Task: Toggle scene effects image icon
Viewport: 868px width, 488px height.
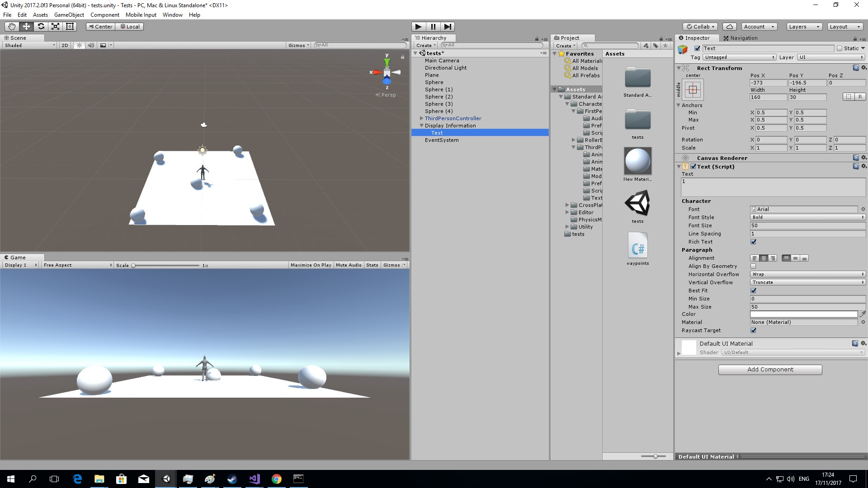Action: tap(103, 45)
